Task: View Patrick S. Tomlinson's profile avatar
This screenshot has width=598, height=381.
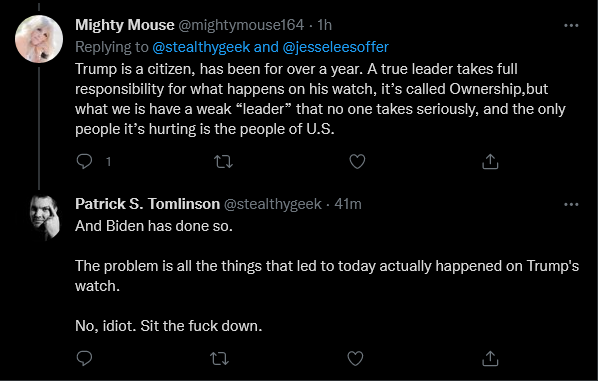Action: tap(45, 217)
